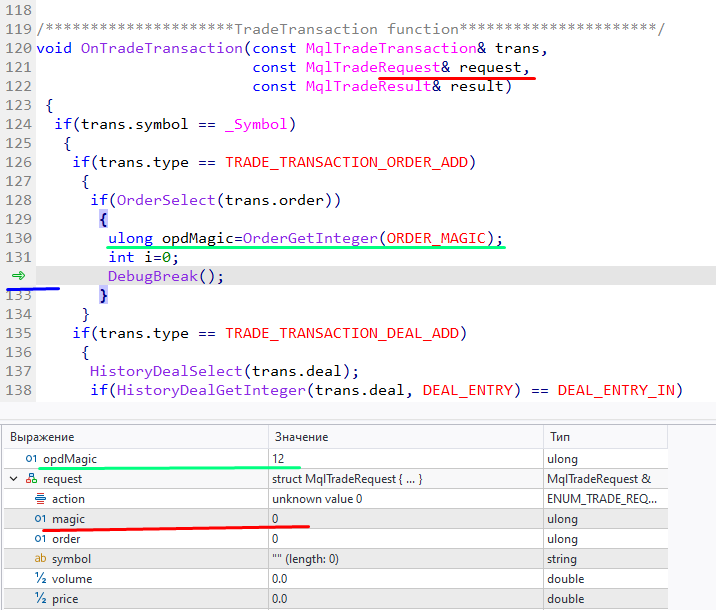Select the price field row
Screen dimensions: 716x610
336,599
